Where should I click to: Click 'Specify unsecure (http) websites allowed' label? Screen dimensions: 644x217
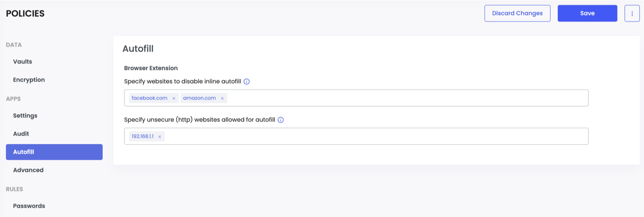click(x=200, y=120)
